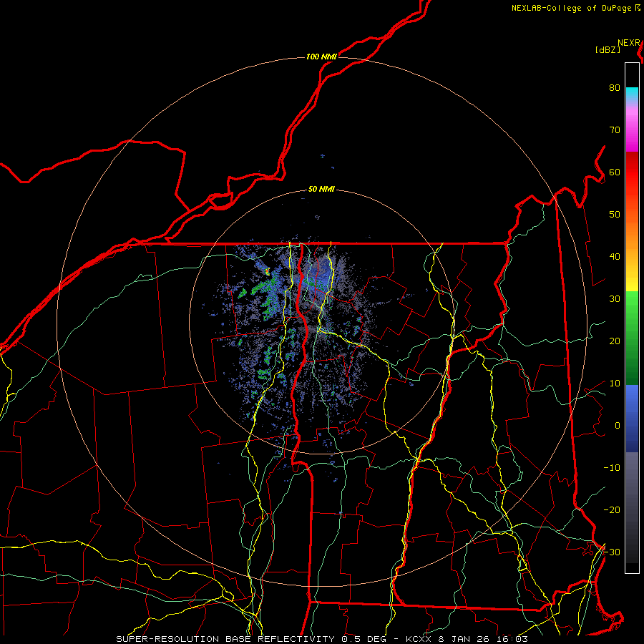Click the [dBZ] legend unit label
Image resolution: width=644 pixels, height=644 pixels.
(x=608, y=50)
